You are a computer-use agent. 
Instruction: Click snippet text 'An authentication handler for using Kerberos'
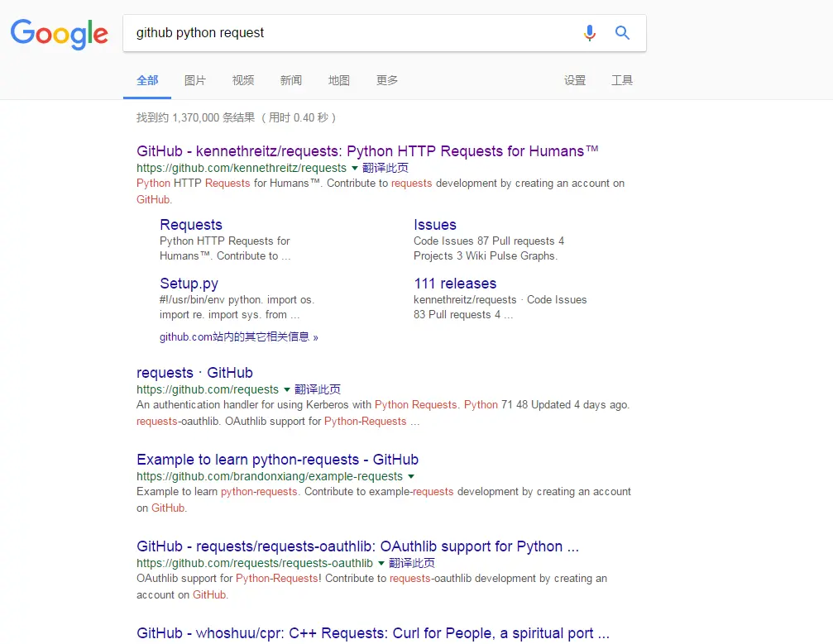click(242, 404)
